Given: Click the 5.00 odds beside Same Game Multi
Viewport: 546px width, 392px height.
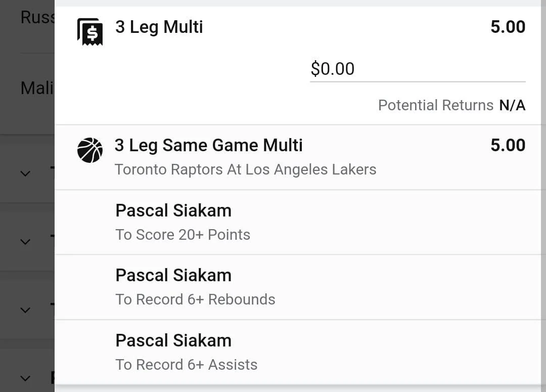Looking at the screenshot, I should tap(508, 145).
